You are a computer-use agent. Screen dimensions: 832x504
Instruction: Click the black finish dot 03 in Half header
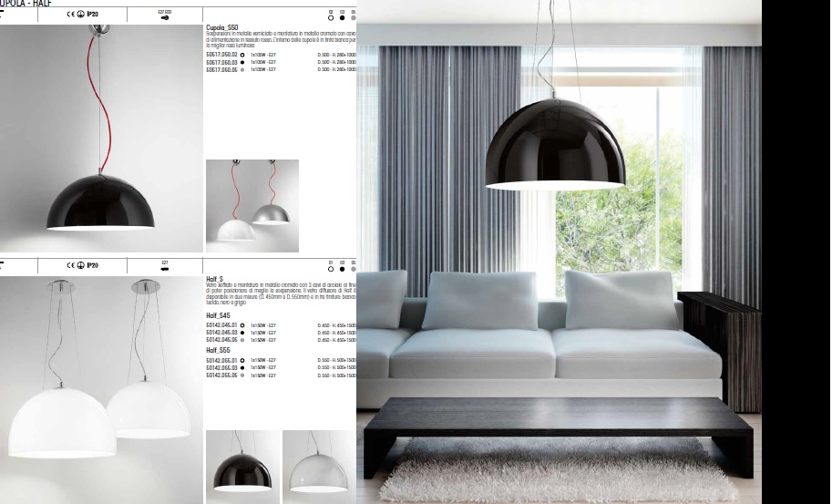[x=343, y=269]
